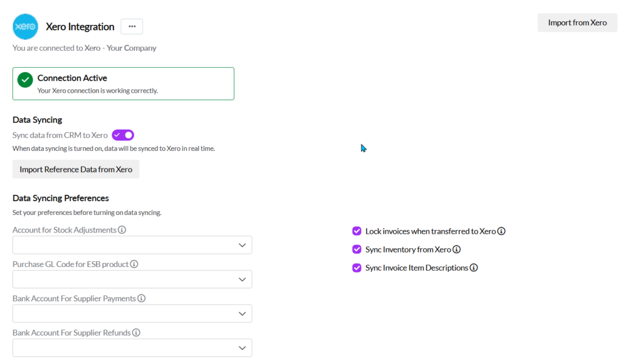Open Bank Account For Supplier Payments dropdown
Screen dimensions: 621x364
pos(132,314)
